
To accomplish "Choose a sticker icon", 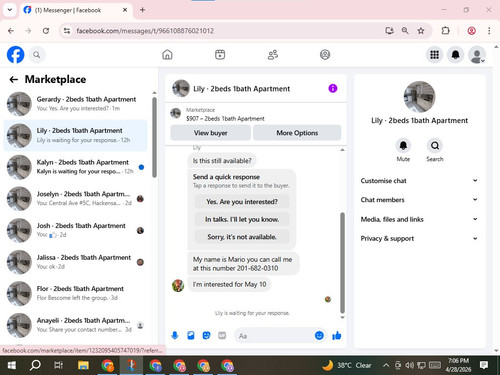I will (206, 335).
